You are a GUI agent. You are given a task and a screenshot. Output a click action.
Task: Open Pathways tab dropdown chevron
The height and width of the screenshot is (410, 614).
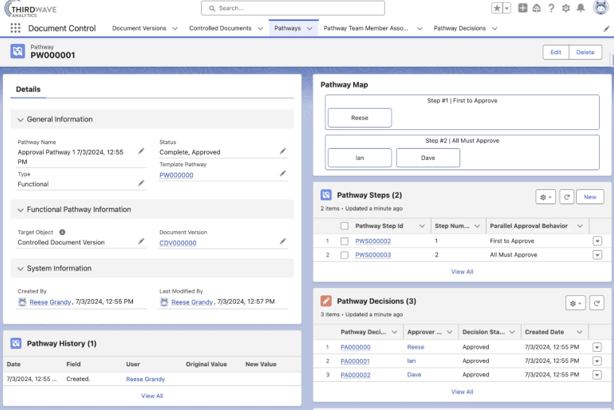tap(309, 28)
